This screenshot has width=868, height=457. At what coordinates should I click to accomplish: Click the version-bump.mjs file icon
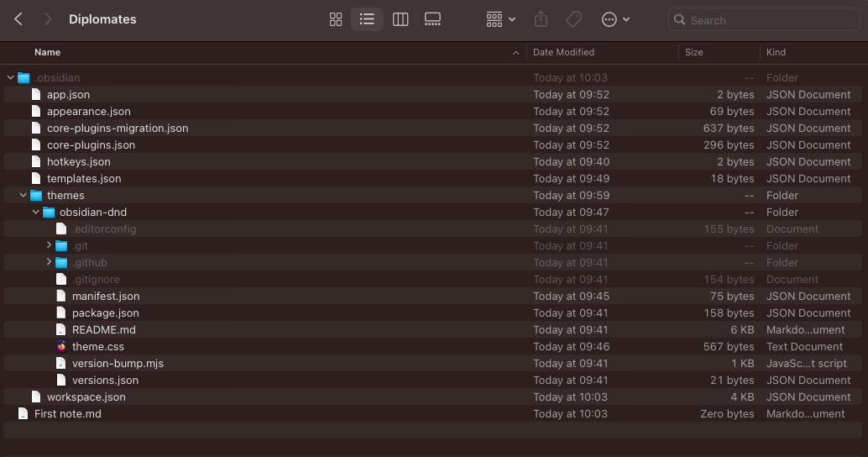(x=61, y=364)
